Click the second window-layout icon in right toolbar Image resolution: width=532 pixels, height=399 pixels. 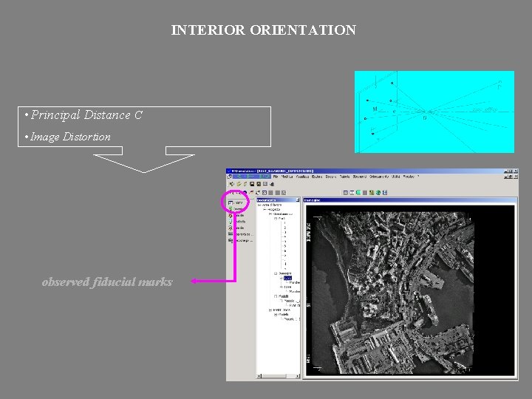pos(352,192)
